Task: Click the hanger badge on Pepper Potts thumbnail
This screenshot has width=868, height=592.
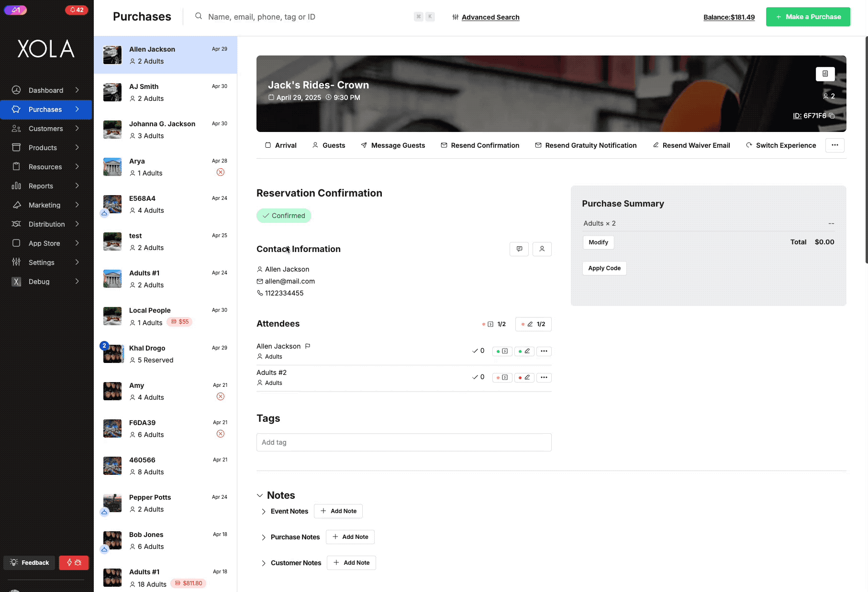Action: (104, 512)
